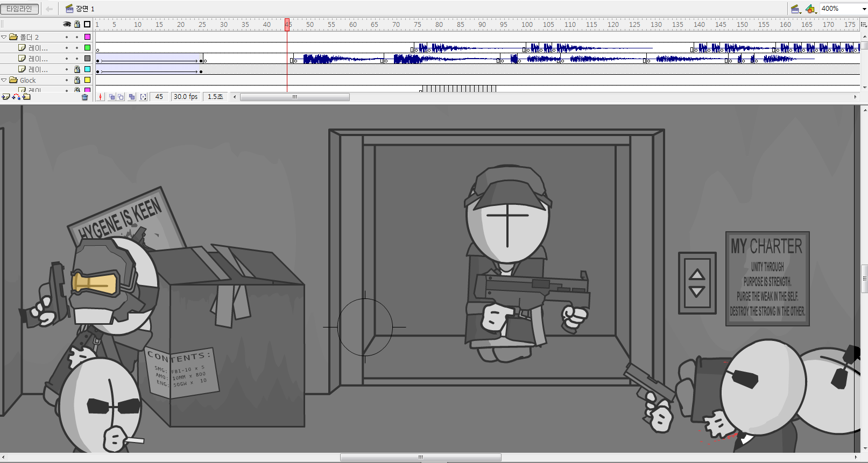
Task: Click the cyan layer outline swatch
Action: click(x=87, y=69)
